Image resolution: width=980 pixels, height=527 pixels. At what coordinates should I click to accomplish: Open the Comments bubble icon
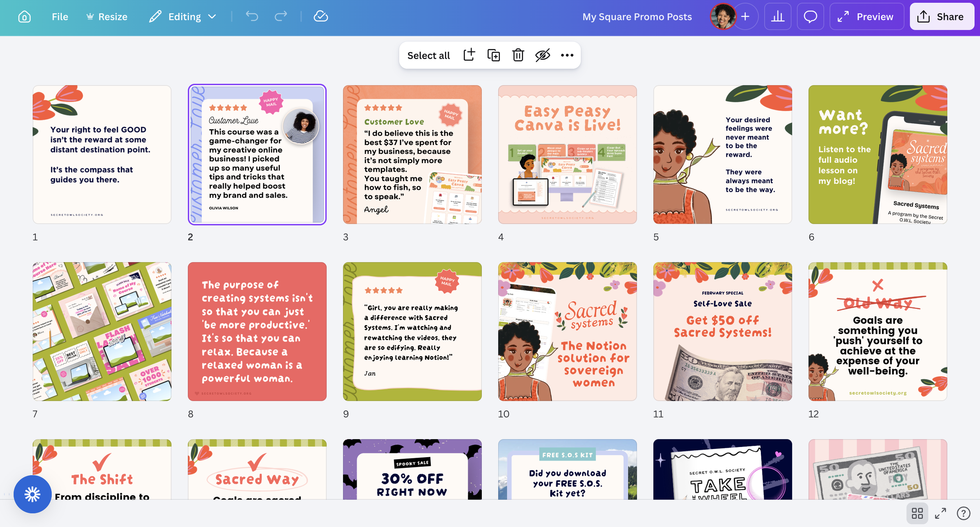tap(810, 16)
